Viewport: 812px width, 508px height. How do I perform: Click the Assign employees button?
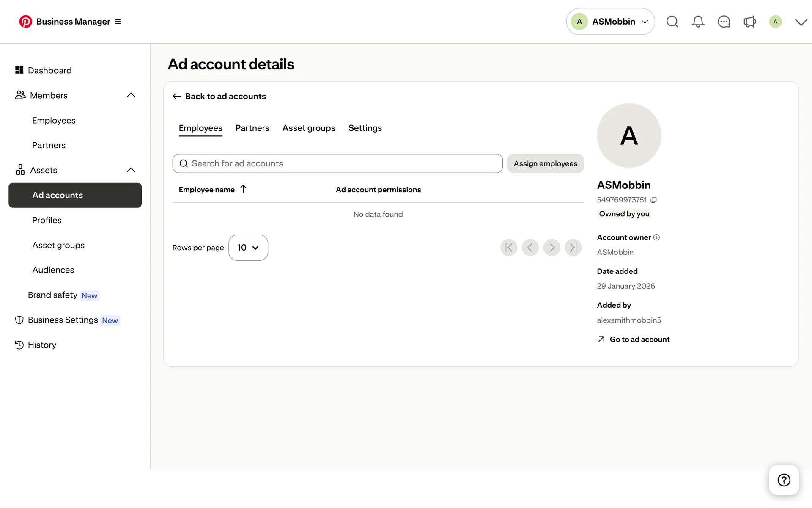tap(545, 163)
